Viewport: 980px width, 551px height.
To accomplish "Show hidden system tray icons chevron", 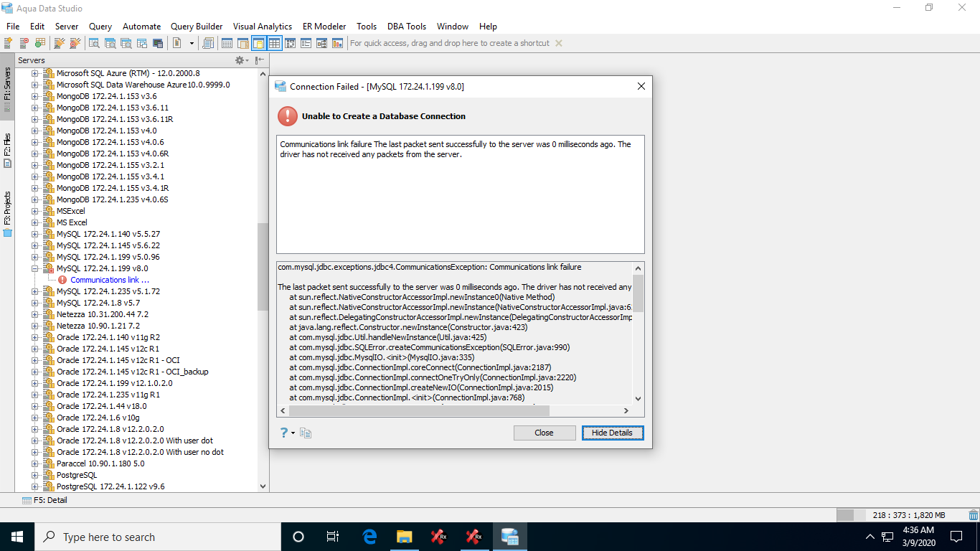I will tap(870, 537).
